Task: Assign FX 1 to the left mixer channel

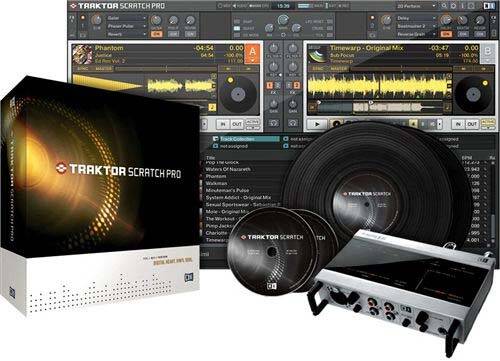Action: click(270, 86)
